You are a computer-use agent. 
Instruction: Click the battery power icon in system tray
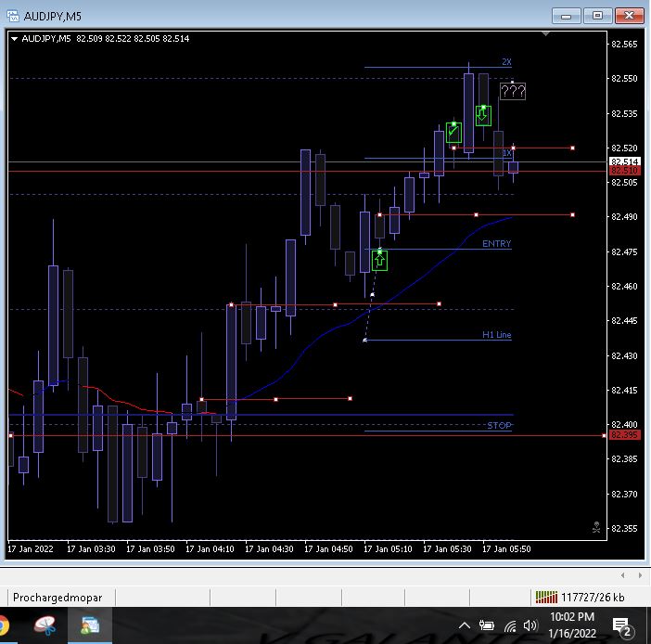(x=487, y=625)
